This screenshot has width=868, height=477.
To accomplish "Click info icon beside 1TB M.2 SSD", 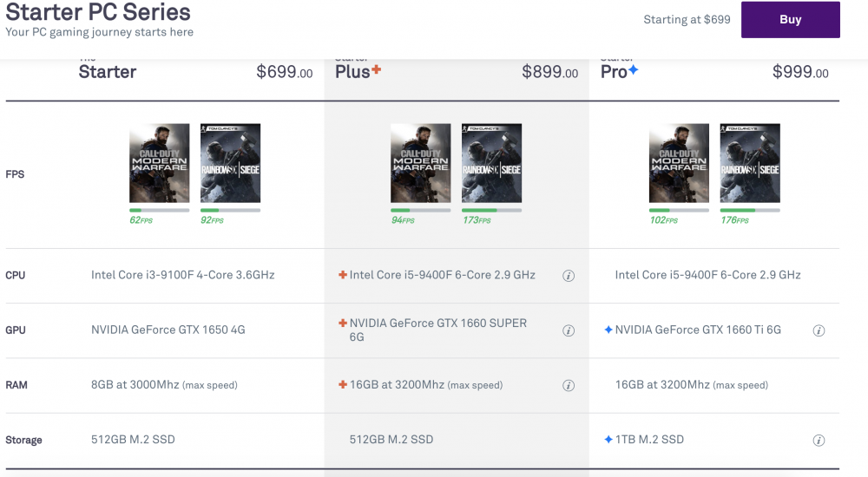I will click(819, 441).
